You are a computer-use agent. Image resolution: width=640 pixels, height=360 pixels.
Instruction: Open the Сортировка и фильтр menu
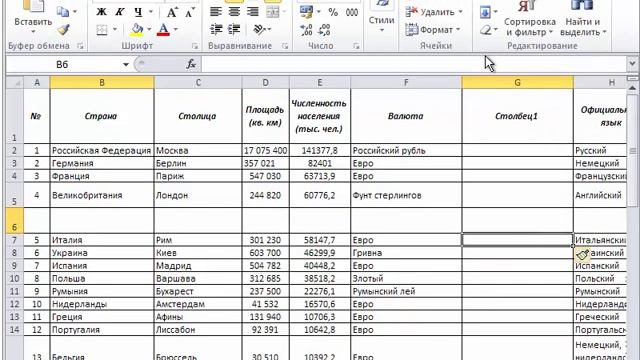(x=529, y=18)
